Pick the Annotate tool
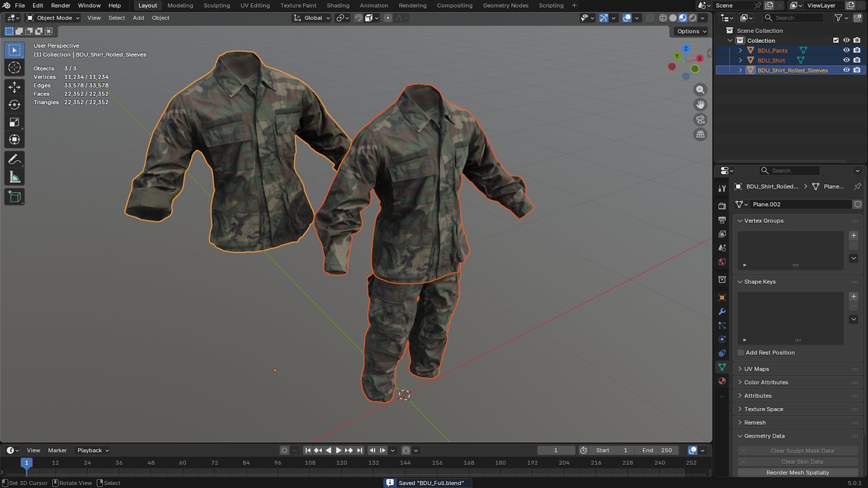 pos(14,160)
